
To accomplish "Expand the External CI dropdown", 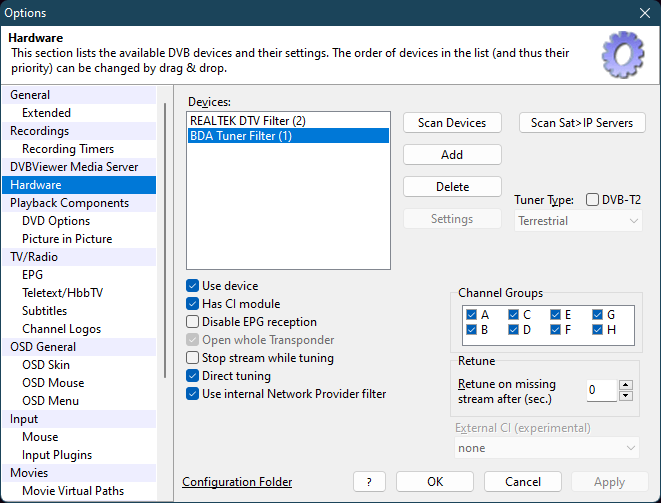I will point(546,449).
